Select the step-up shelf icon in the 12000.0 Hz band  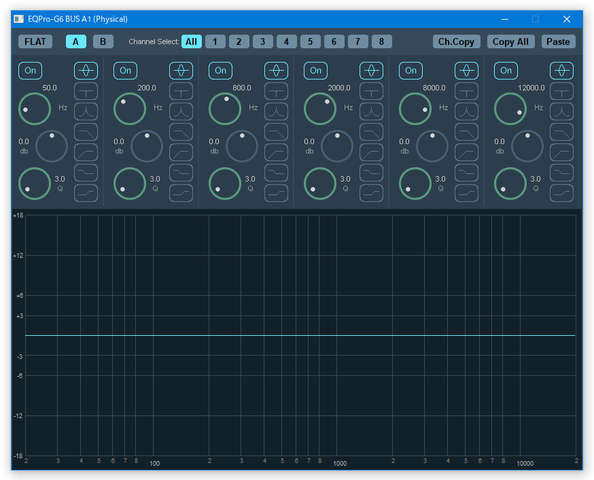point(561,193)
